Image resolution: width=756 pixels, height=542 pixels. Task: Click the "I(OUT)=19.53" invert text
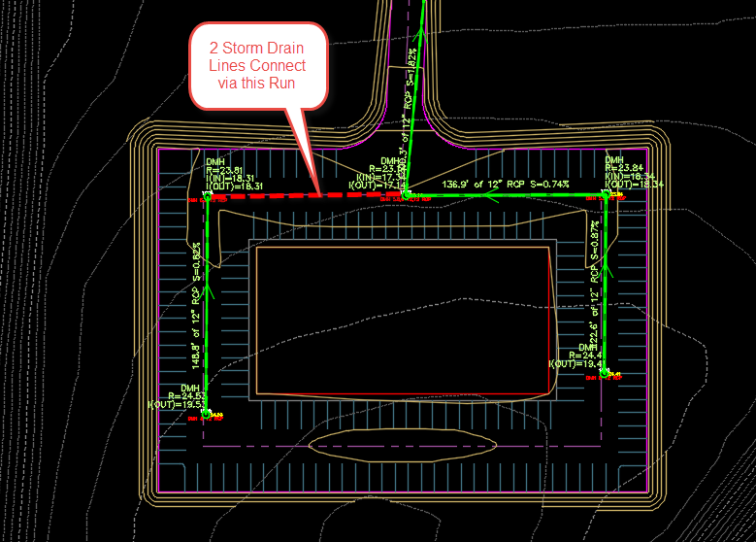coord(177,404)
